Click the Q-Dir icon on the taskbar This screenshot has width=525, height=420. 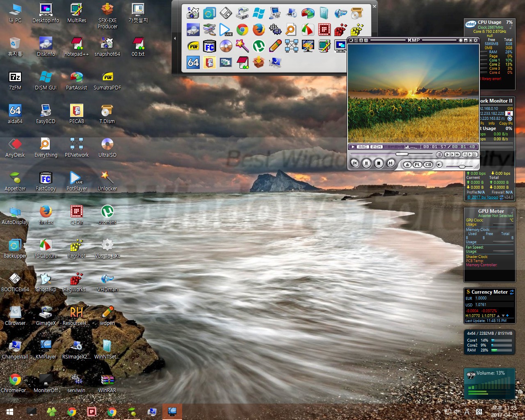(x=92, y=412)
